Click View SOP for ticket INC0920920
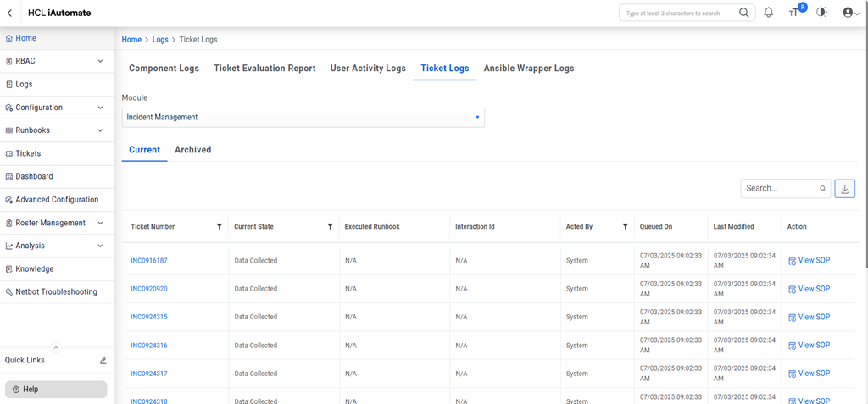 coord(809,289)
